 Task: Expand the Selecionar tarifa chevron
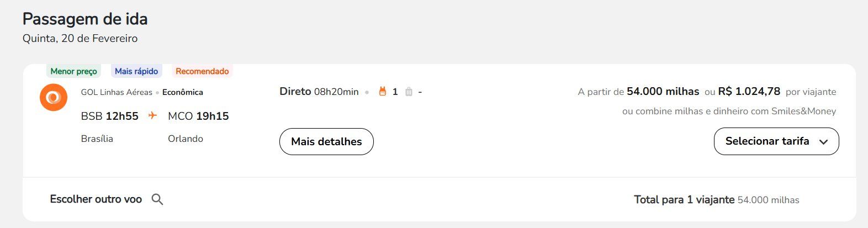[824, 142]
